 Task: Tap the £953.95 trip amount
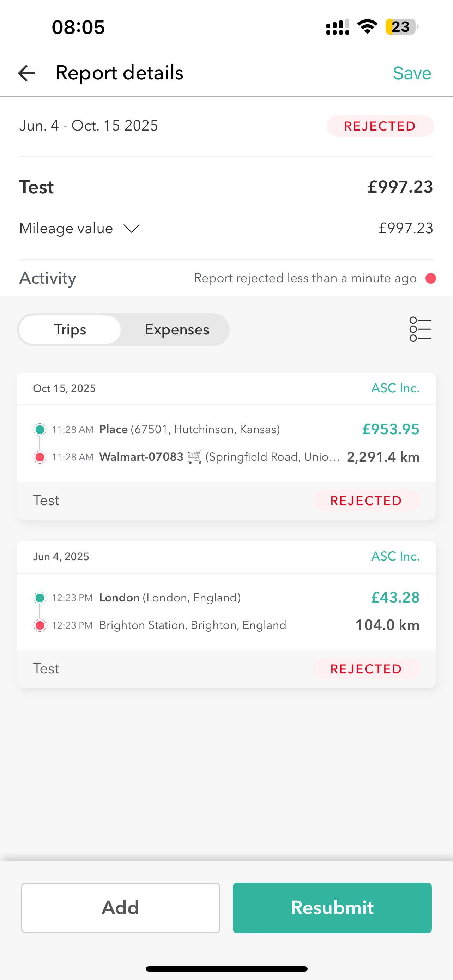(x=391, y=429)
